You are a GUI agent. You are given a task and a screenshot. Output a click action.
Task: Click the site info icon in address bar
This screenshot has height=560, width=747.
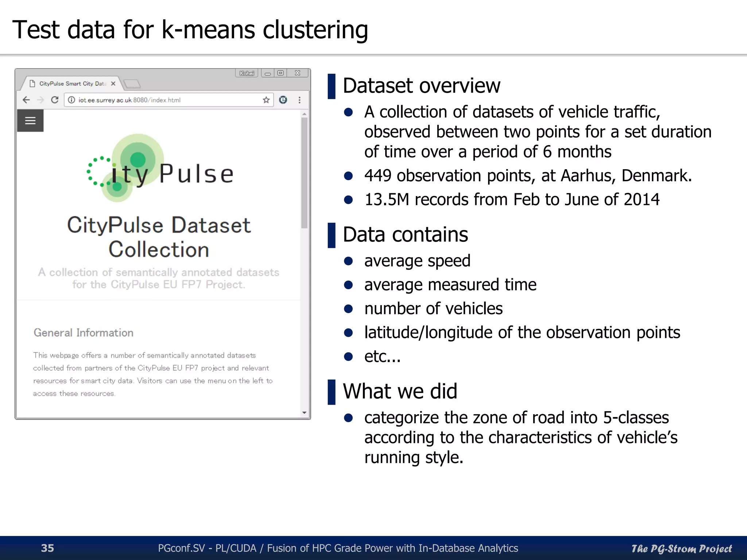click(71, 100)
